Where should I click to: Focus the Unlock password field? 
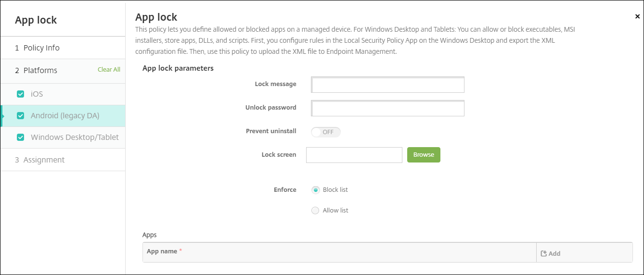click(x=388, y=108)
